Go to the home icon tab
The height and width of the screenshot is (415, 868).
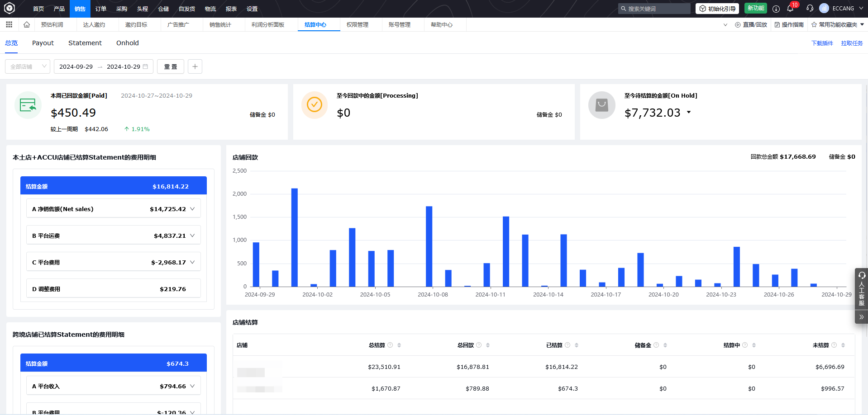click(x=27, y=24)
